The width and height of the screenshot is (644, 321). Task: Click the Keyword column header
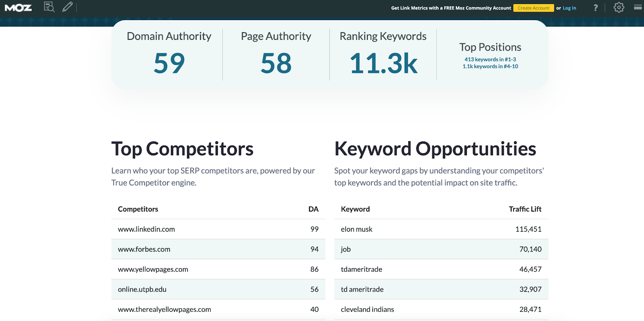pos(355,209)
